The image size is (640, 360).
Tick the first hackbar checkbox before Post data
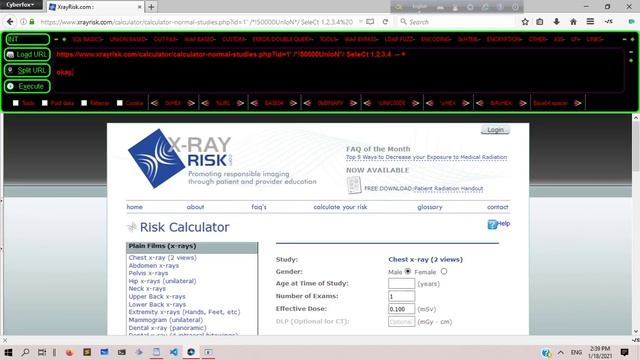click(16, 103)
